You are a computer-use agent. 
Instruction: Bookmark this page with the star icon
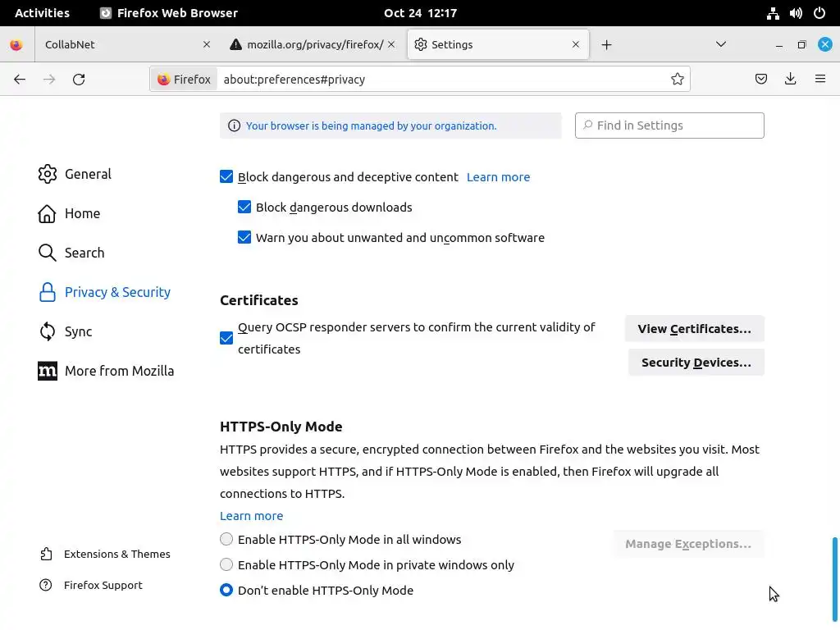(678, 80)
